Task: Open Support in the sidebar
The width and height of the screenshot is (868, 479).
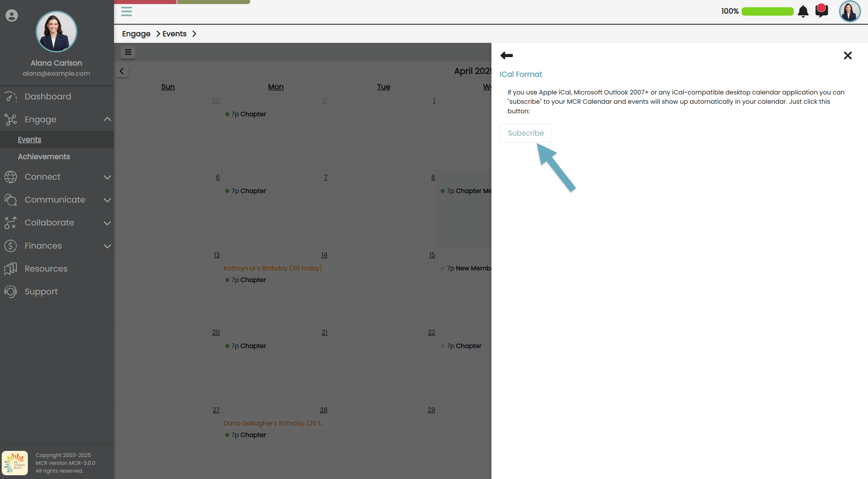Action: pyautogui.click(x=41, y=292)
